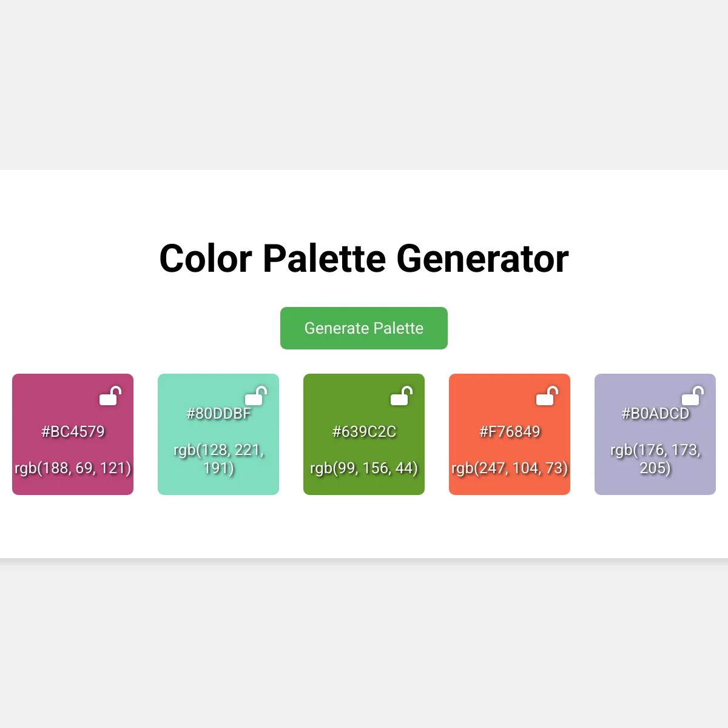Copy the hex code #BC4579 text
This screenshot has width=728, height=728.
[73, 431]
